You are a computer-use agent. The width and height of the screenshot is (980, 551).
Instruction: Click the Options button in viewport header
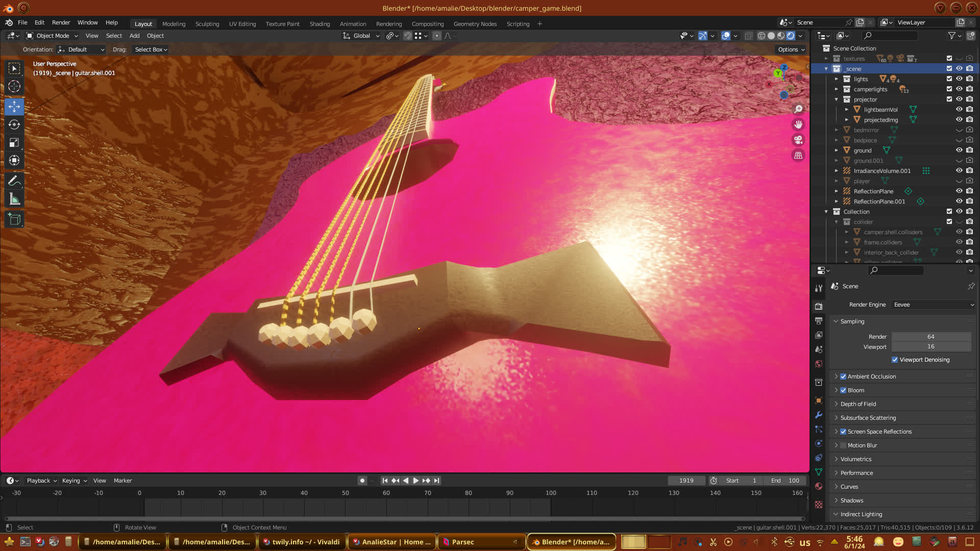[791, 49]
